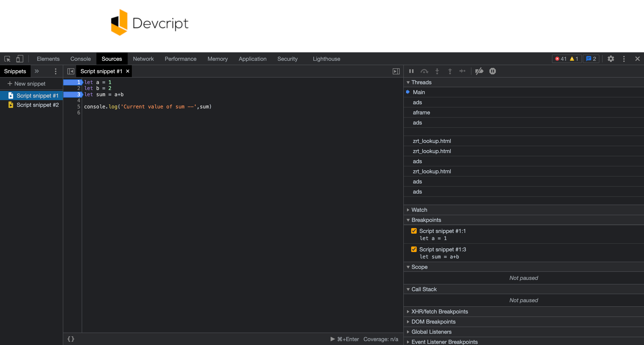Screen dimensions: 644x345
Task: Step over next function call
Action: (x=424, y=71)
